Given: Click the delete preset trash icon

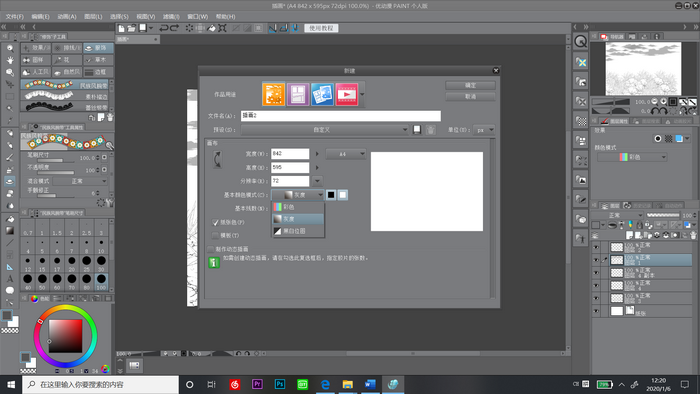Looking at the screenshot, I should pyautogui.click(x=430, y=130).
